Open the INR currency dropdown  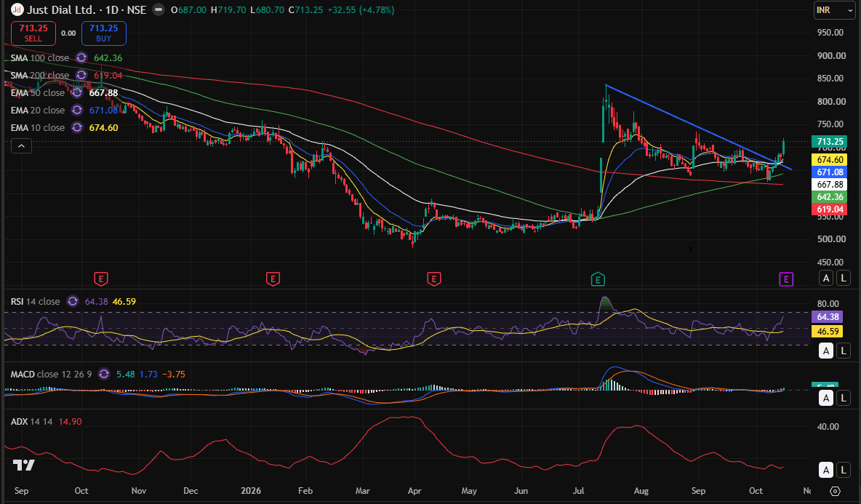pos(834,10)
